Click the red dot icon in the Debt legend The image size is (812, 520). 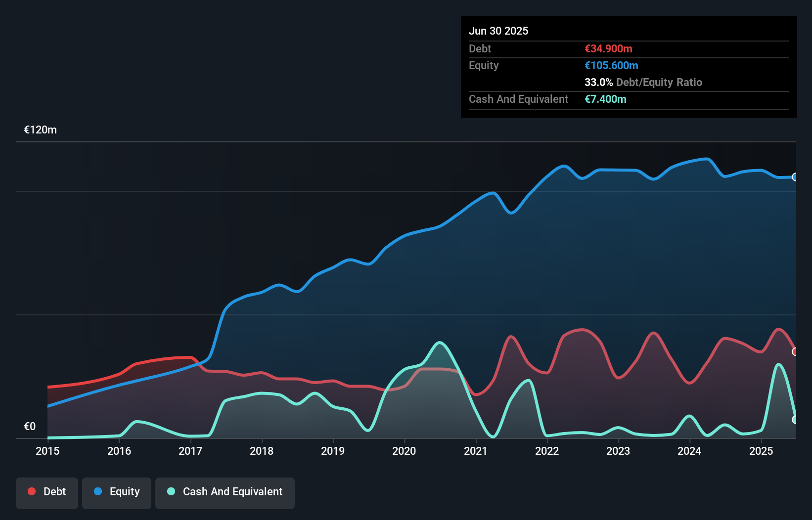31,491
